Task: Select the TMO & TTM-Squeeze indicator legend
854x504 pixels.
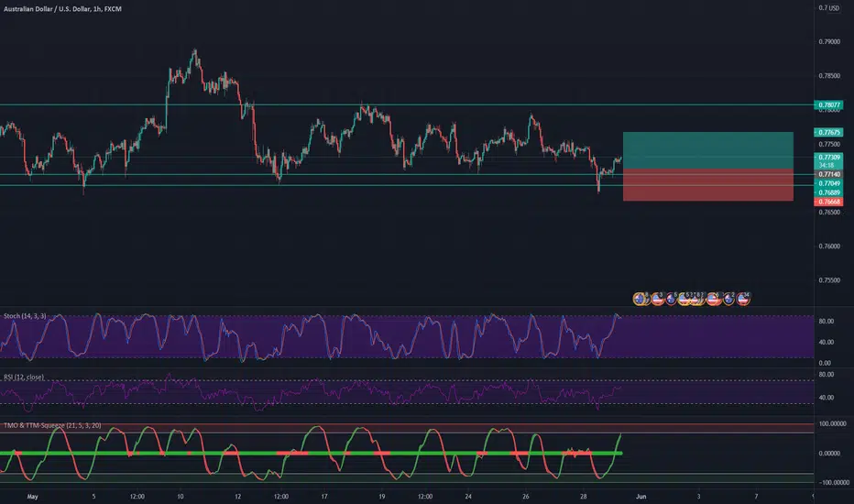Action: [52, 425]
